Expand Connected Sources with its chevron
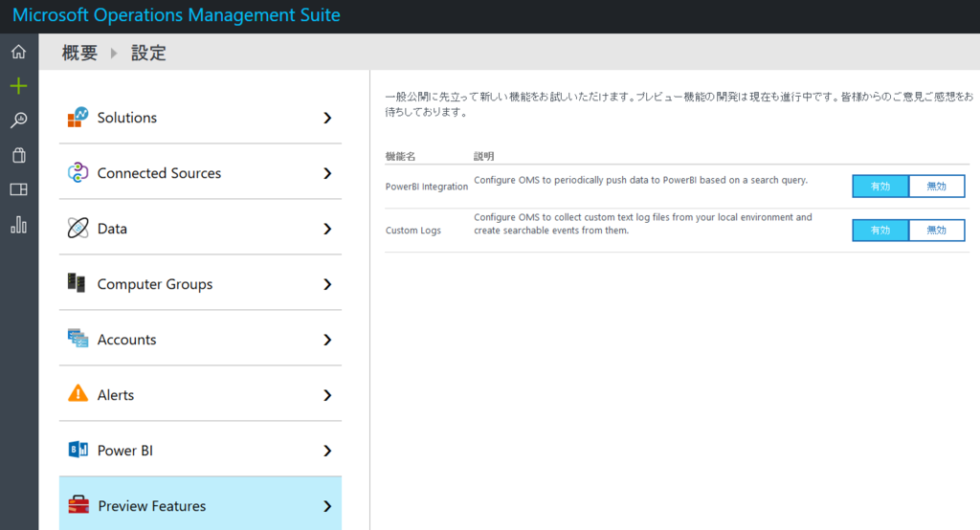This screenshot has height=530, width=980. click(x=327, y=173)
